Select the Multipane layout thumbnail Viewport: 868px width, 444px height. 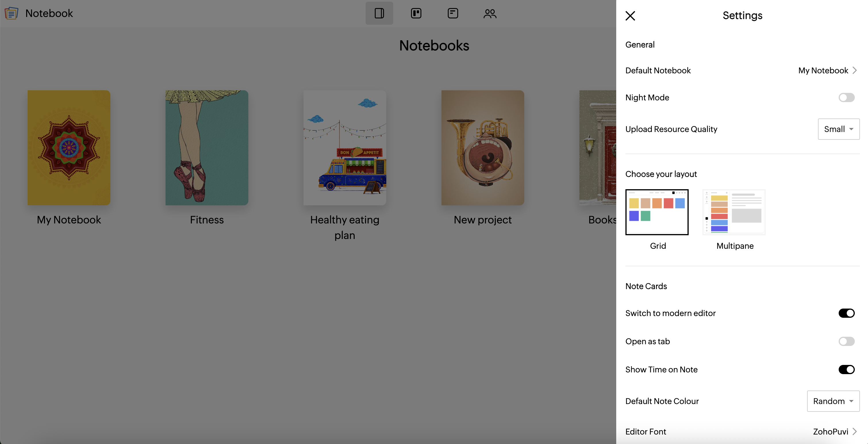click(734, 212)
